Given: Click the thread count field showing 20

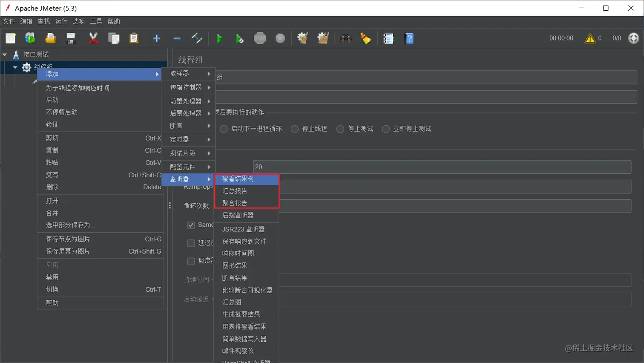Looking at the screenshot, I should [x=442, y=167].
